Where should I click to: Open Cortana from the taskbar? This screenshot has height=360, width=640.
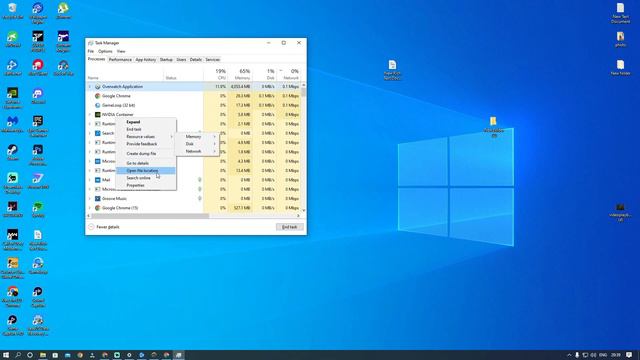tap(30, 355)
